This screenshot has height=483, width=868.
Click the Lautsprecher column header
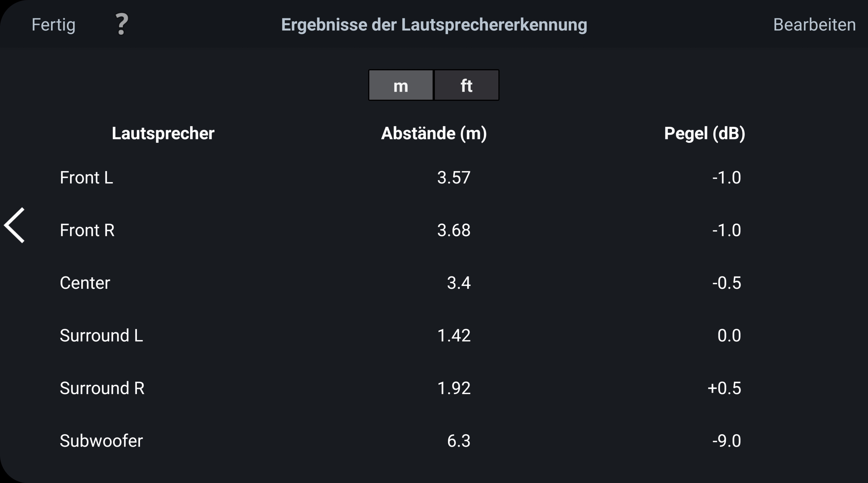(163, 133)
